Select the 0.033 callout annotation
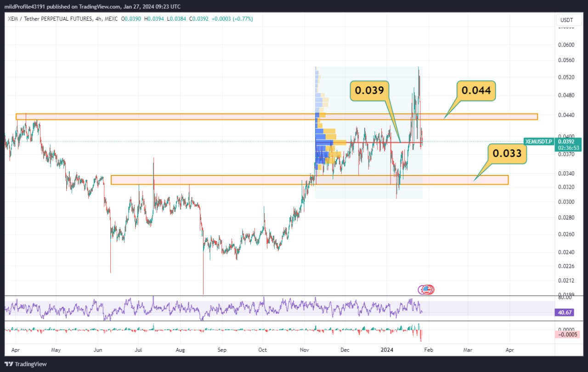The height and width of the screenshot is (372, 588). click(507, 153)
